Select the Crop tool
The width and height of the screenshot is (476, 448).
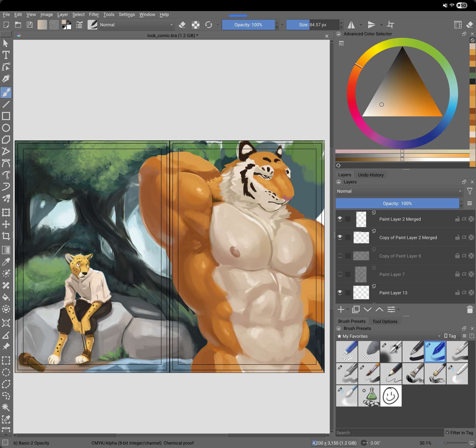tap(6, 236)
